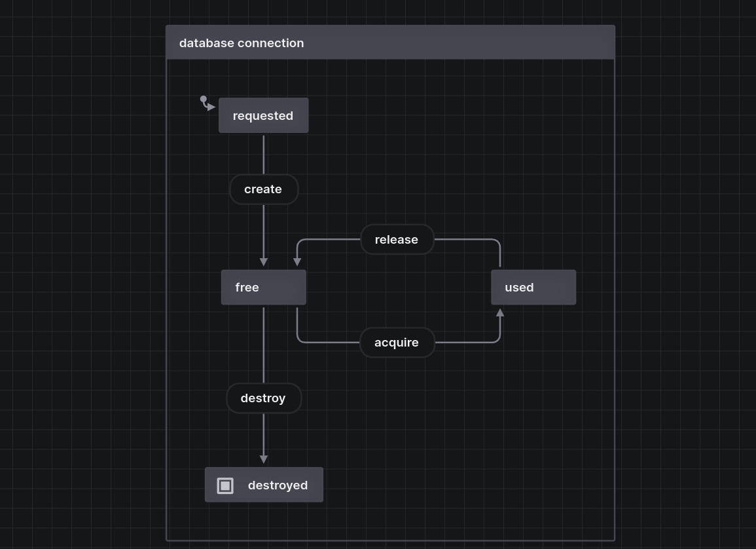This screenshot has height=549, width=756.
Task: Click the final state icon in destroyed
Action: pos(225,485)
